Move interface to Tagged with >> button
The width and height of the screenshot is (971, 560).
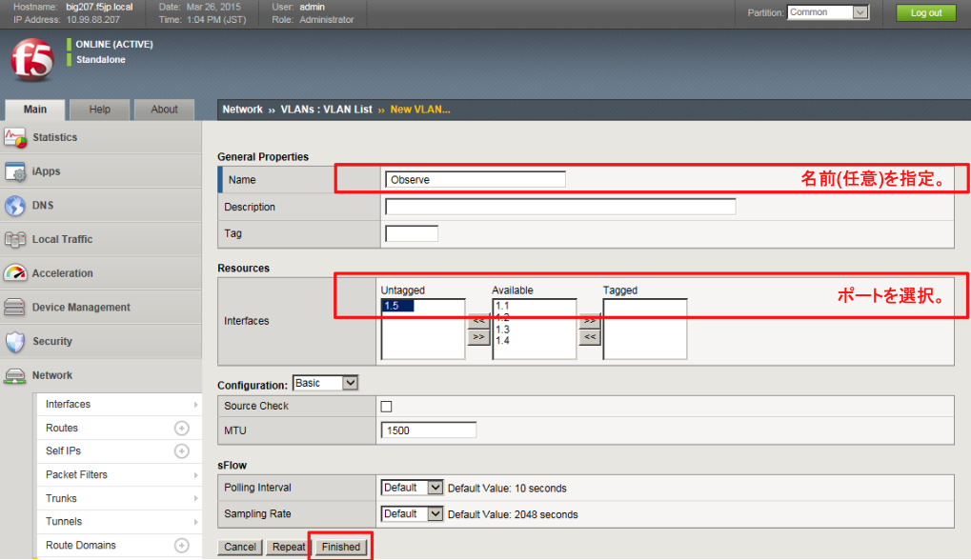[x=590, y=321]
